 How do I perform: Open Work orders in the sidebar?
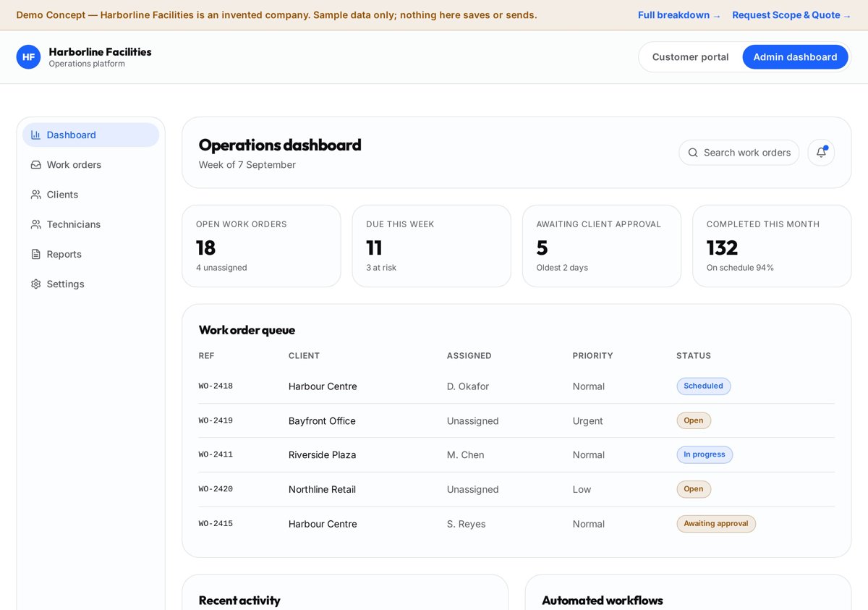91,165
